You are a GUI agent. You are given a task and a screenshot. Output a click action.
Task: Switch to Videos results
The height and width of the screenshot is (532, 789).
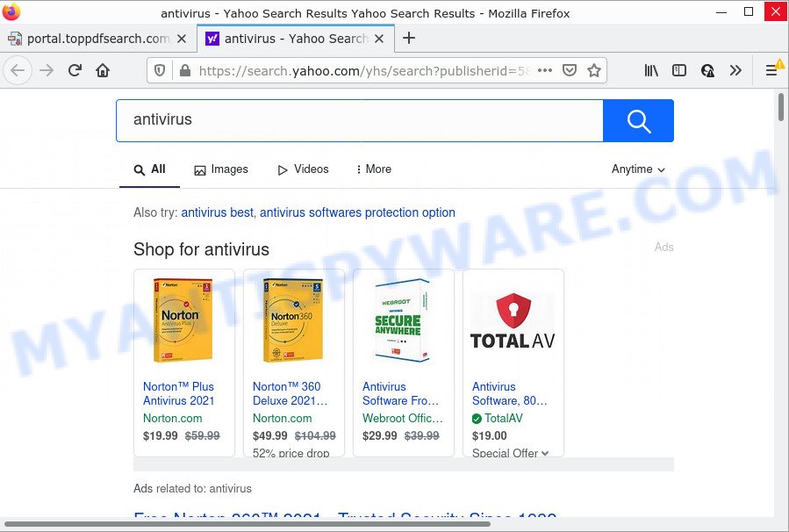(304, 169)
